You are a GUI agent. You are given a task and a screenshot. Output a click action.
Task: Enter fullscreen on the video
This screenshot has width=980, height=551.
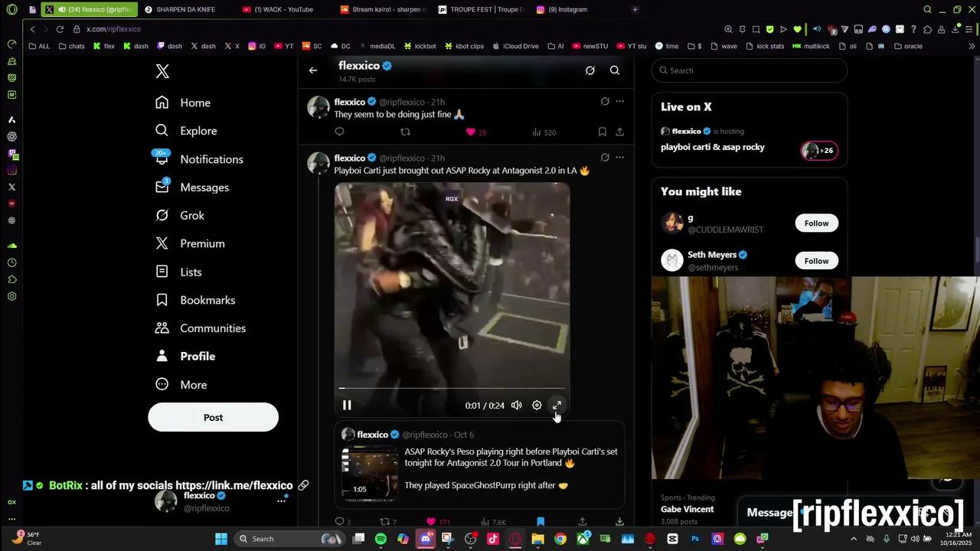pyautogui.click(x=557, y=406)
